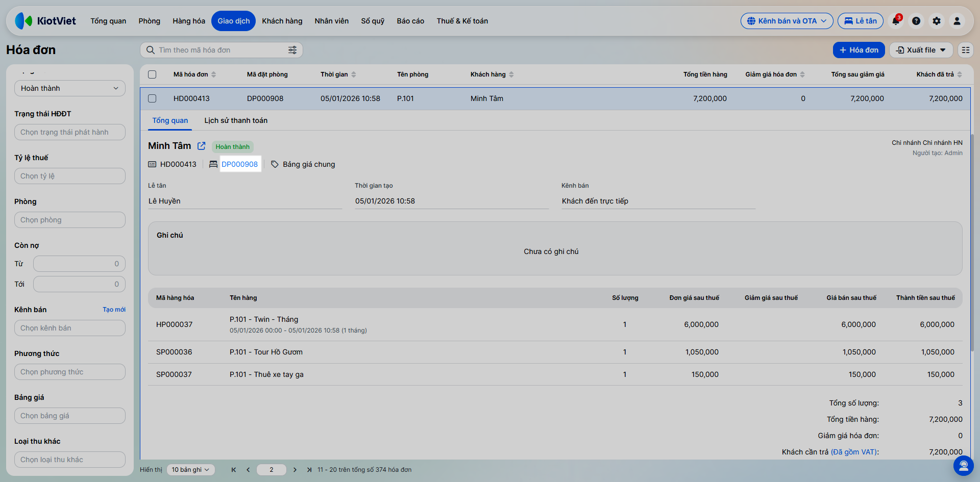The image size is (980, 482).
Task: Open the Sổ quỹ menu
Action: (373, 21)
